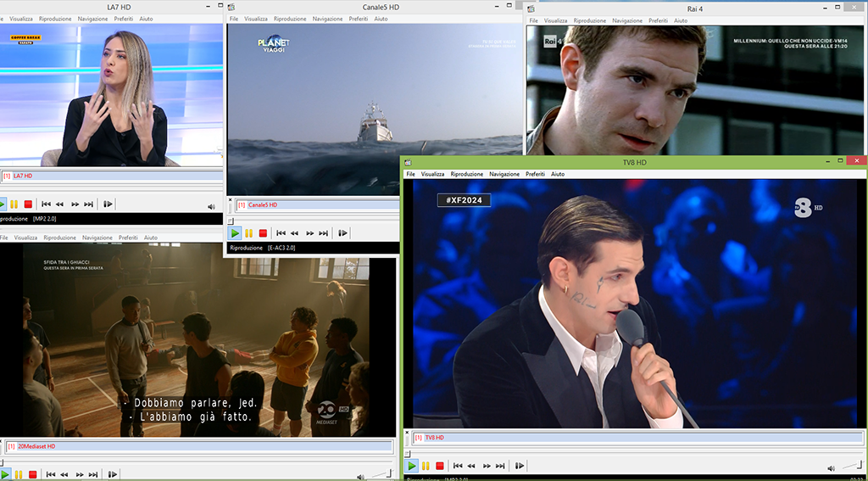Open Aiuto menu in 20Mediaset HD window

pos(151,238)
